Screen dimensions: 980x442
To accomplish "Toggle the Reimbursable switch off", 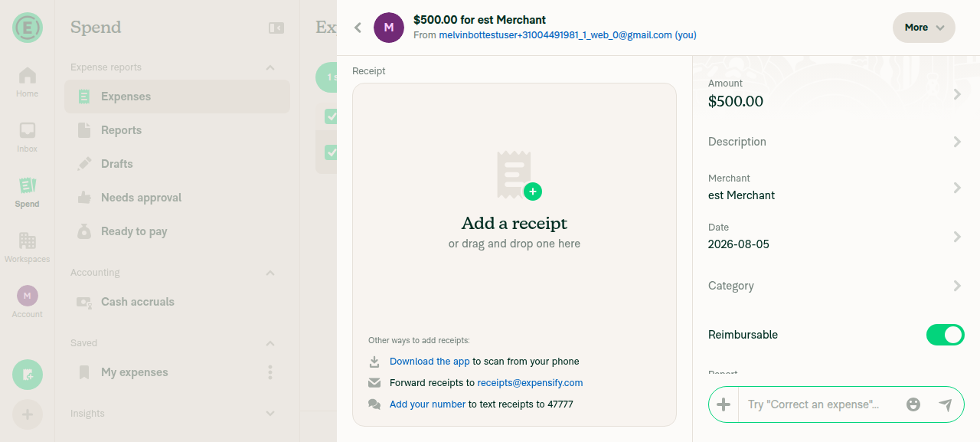I will [x=946, y=335].
